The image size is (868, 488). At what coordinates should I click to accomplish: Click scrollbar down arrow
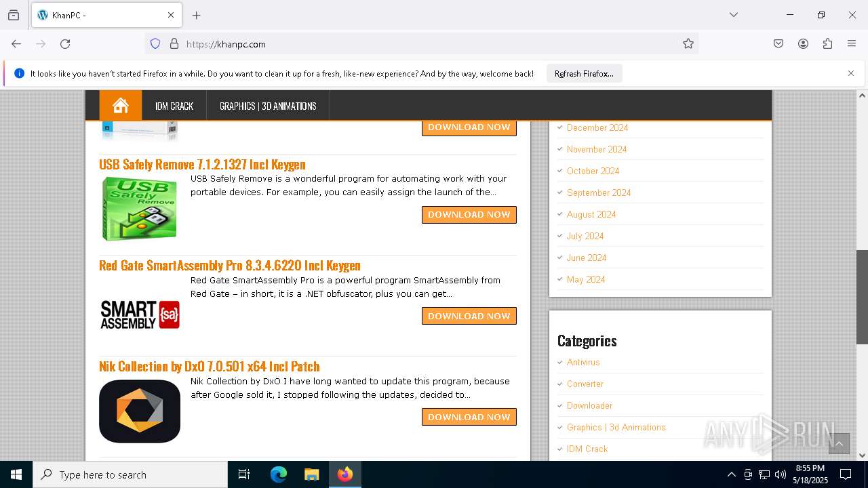pos(862,455)
